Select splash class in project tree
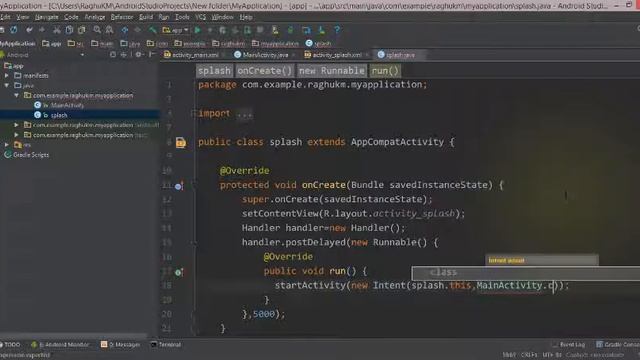Screen dimensions: 640x360 click(x=59, y=115)
